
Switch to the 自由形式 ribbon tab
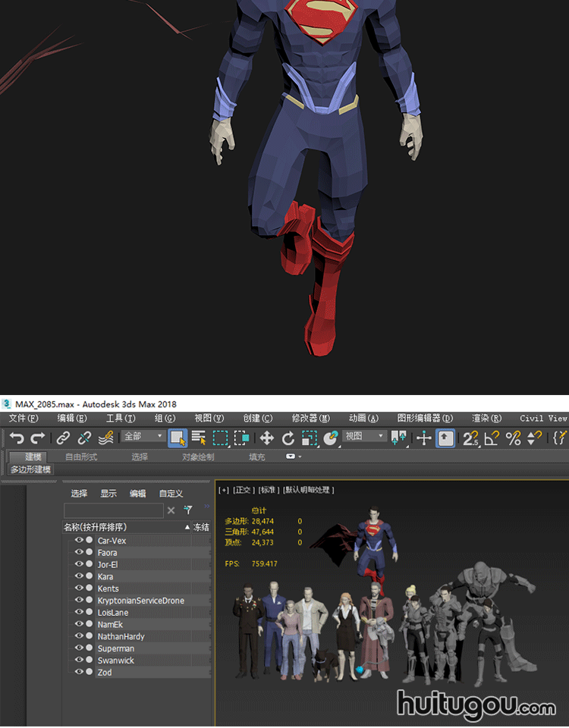click(81, 457)
